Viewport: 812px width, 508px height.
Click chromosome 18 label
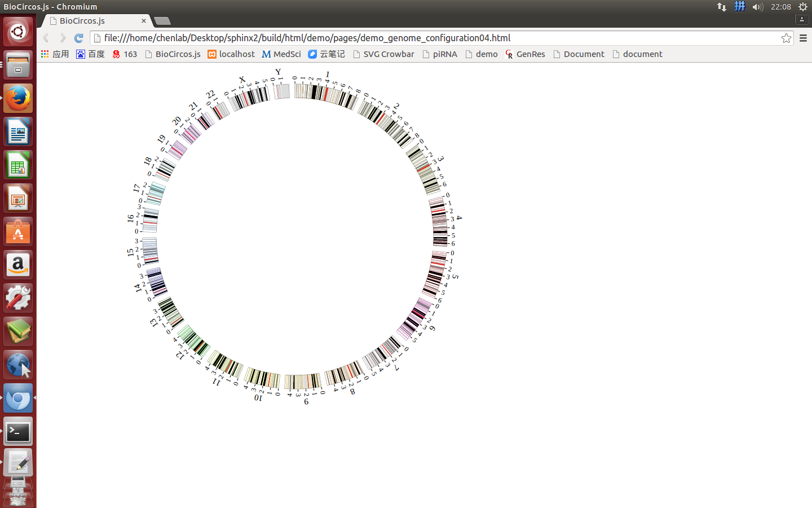148,161
